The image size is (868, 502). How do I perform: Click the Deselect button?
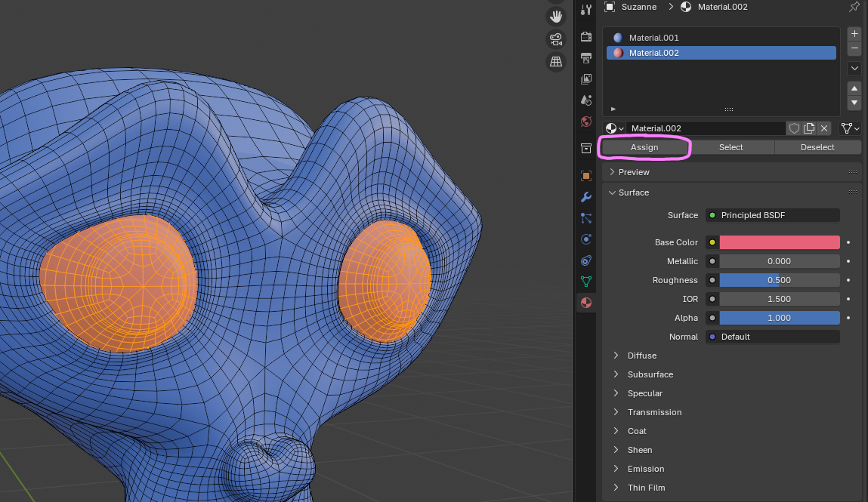tap(817, 147)
